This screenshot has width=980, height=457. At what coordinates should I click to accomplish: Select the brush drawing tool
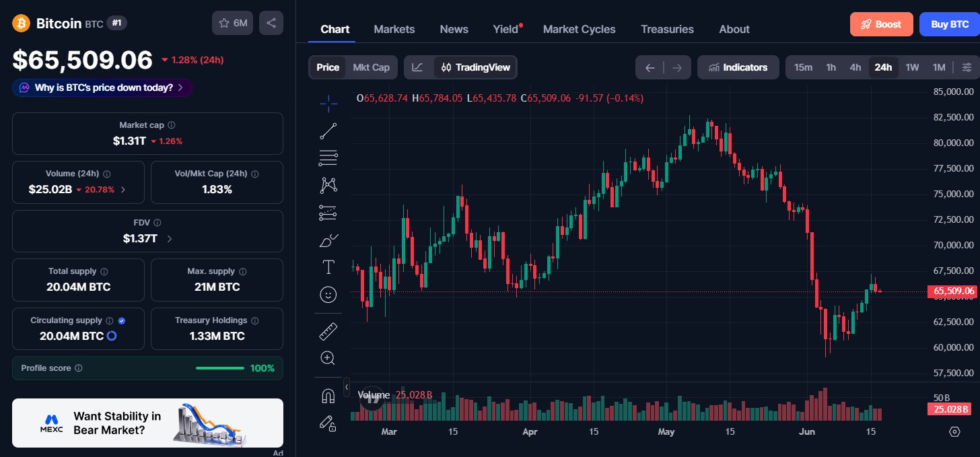(328, 240)
